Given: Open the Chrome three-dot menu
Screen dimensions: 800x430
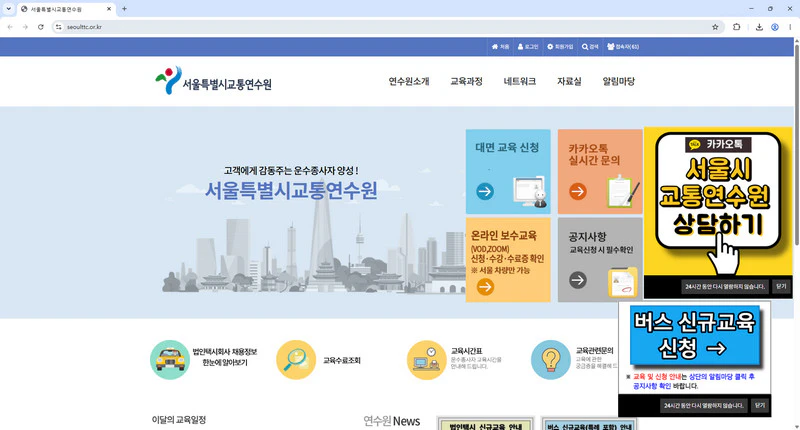Looking at the screenshot, I should click(x=790, y=27).
